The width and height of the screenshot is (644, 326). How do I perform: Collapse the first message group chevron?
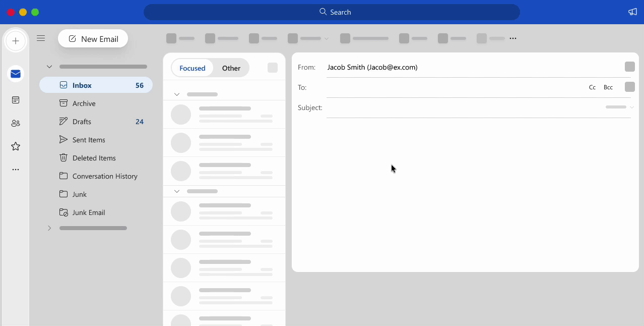177,94
